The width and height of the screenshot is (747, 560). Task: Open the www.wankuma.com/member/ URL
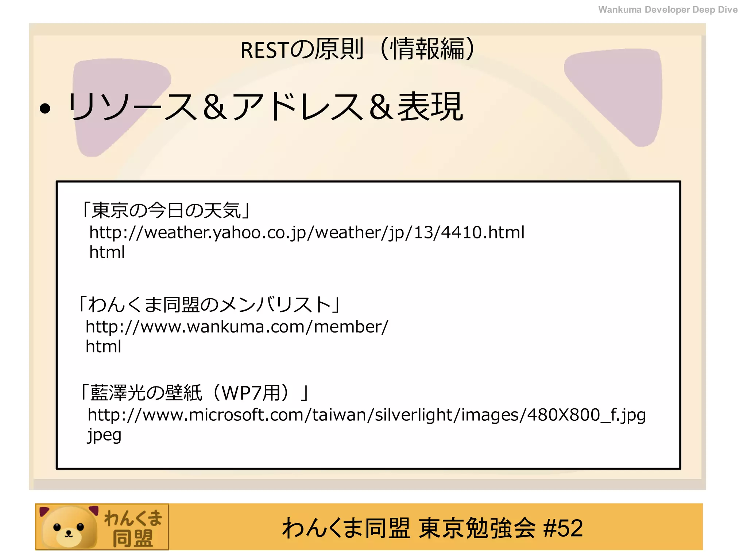point(237,327)
